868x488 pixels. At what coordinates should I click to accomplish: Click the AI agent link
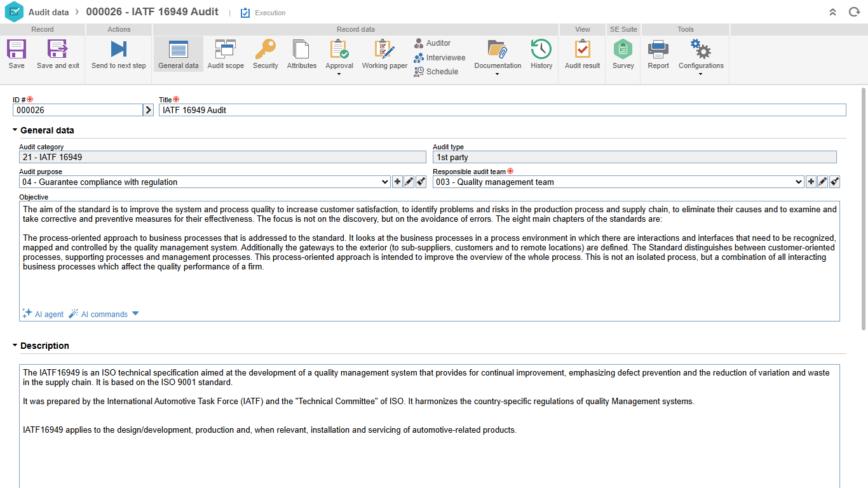tap(43, 314)
